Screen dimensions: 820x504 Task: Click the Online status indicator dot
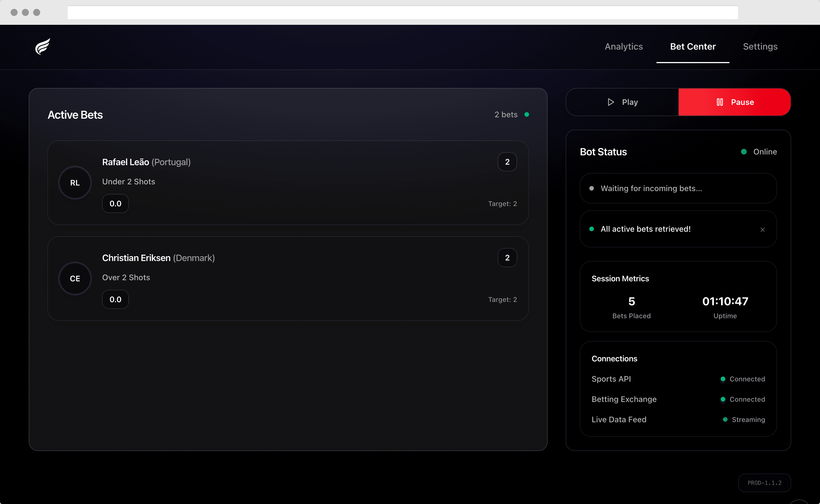click(x=744, y=152)
